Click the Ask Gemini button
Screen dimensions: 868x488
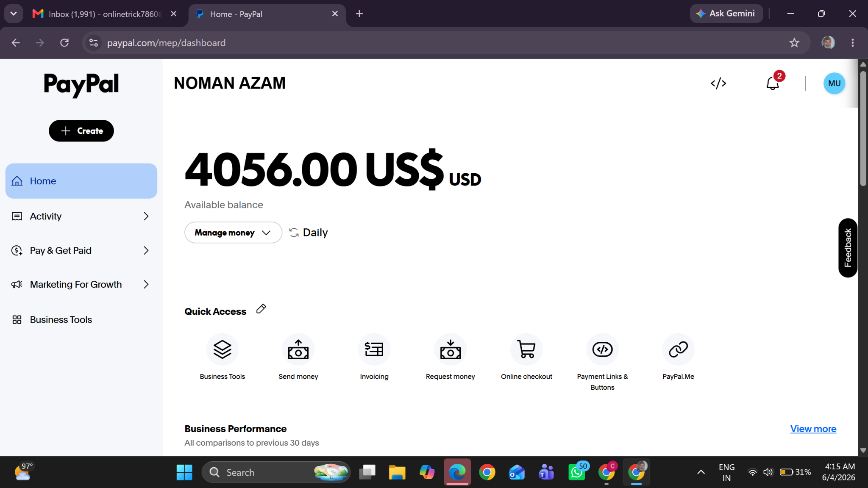click(726, 14)
